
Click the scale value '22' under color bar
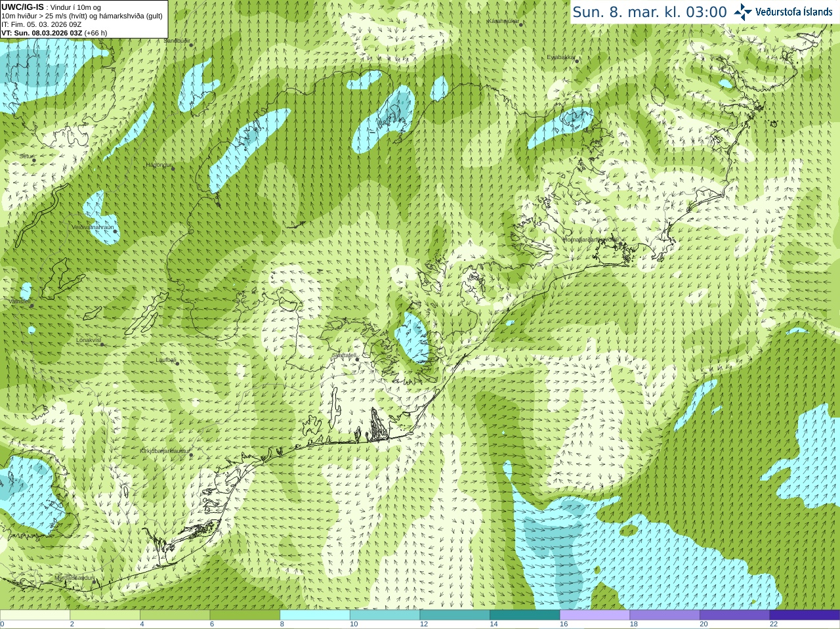click(774, 624)
